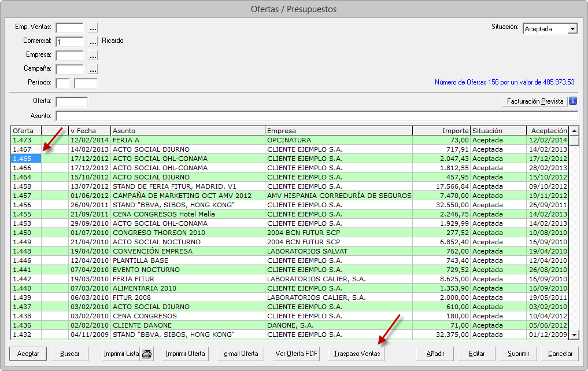Focus the Asunto search field
588x371 pixels.
[316, 116]
